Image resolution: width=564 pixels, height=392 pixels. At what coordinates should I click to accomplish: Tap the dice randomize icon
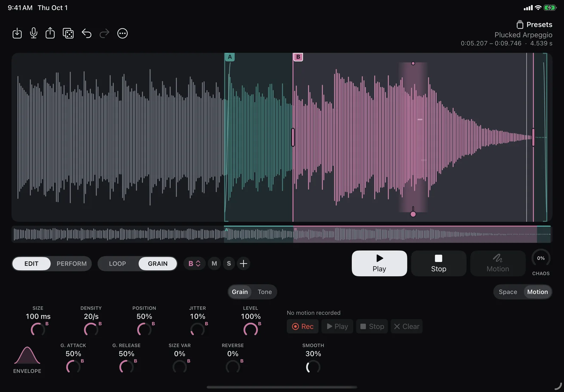coord(68,33)
